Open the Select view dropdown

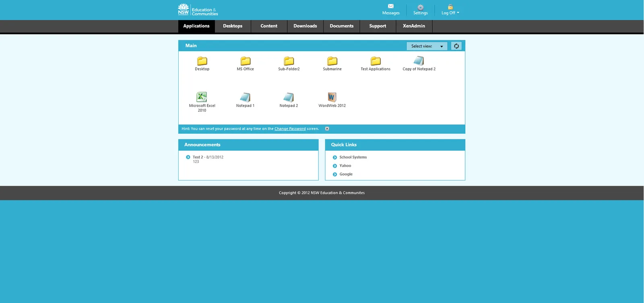(x=427, y=46)
